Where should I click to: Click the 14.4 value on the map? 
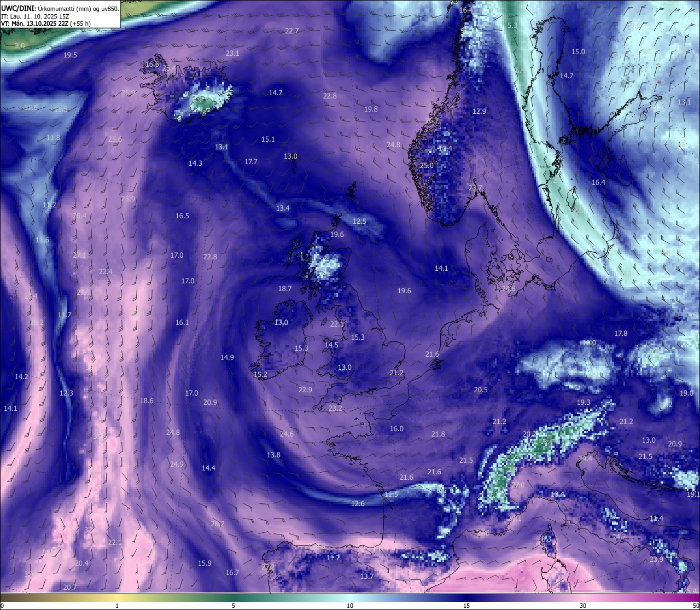(208, 468)
